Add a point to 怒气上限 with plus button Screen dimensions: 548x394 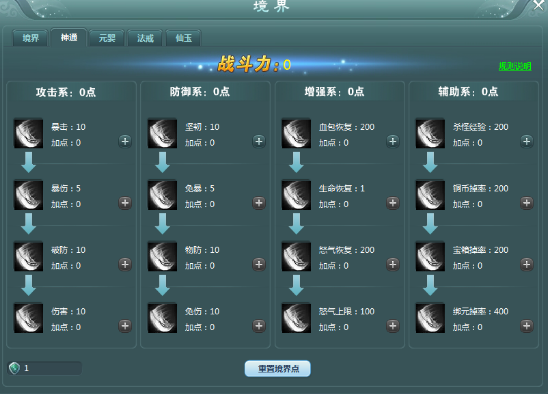(x=393, y=326)
